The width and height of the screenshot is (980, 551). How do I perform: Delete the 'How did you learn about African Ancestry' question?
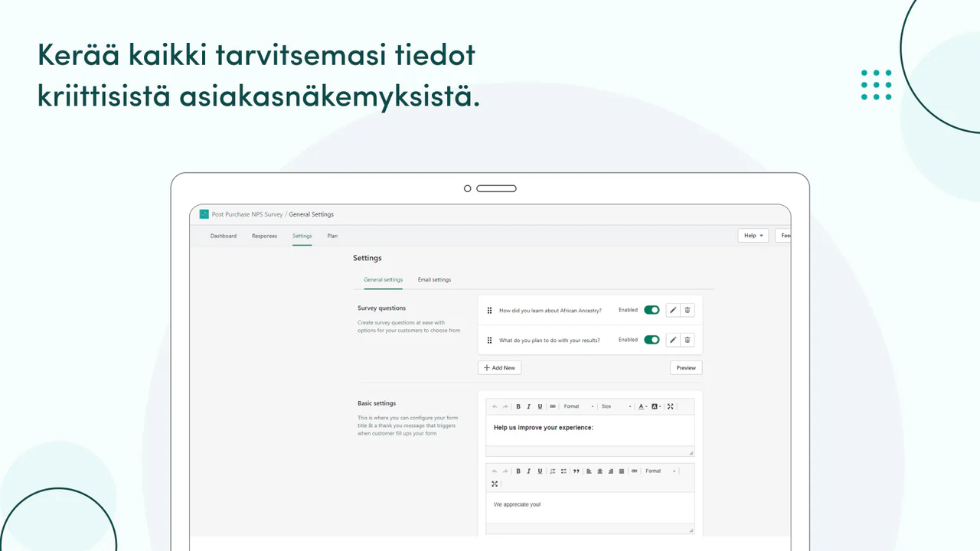point(688,310)
